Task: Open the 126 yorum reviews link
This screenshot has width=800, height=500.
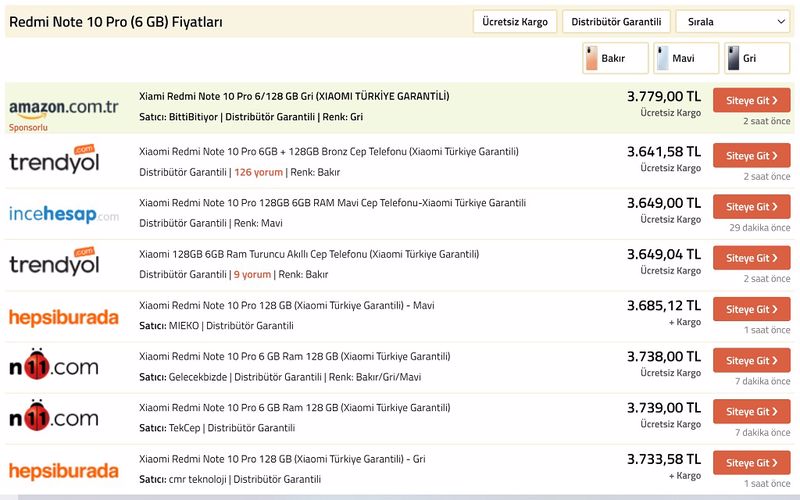Action: [258, 172]
